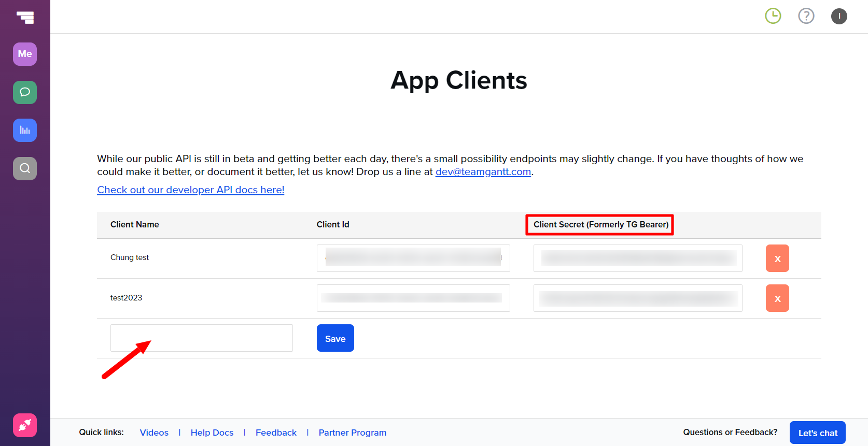Image resolution: width=868 pixels, height=446 pixels.
Task: Select the Chung test Client Secret field
Action: tap(638, 258)
